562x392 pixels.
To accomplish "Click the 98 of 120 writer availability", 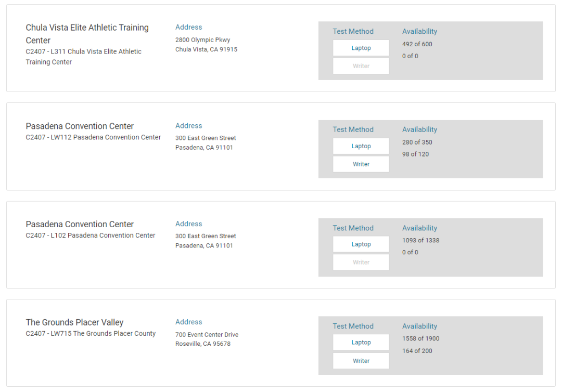I will pyautogui.click(x=415, y=154).
